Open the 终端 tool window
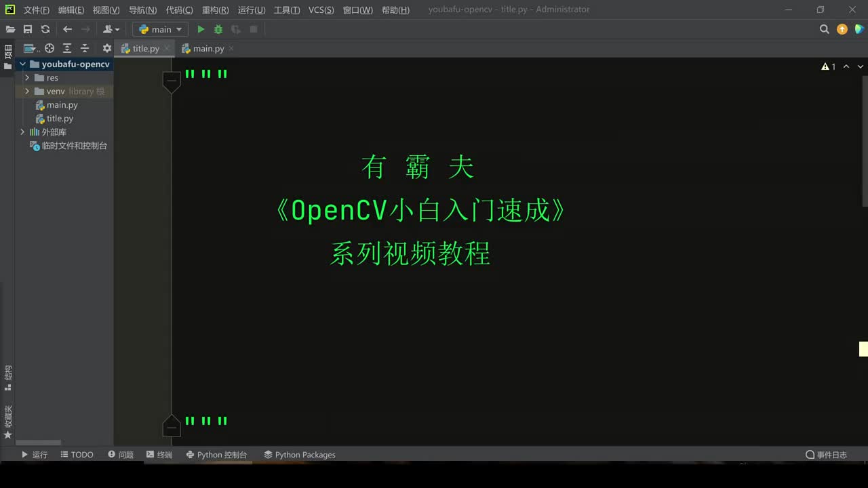The height and width of the screenshot is (488, 868). tap(159, 455)
